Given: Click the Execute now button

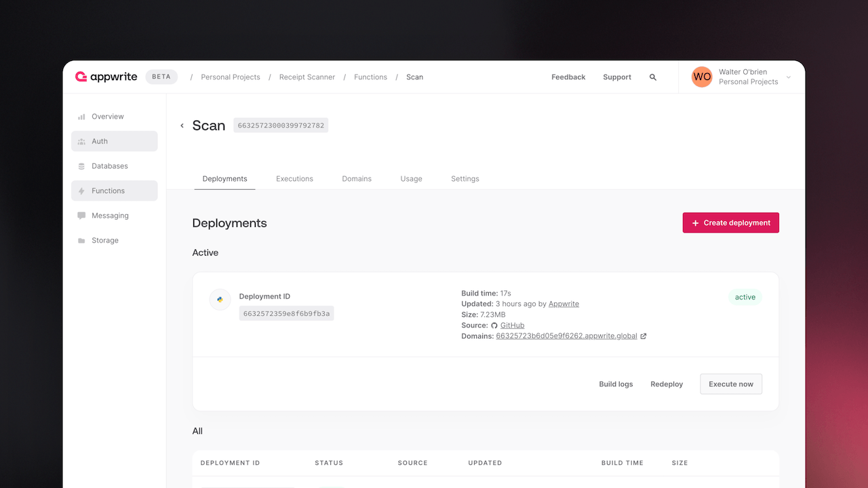Looking at the screenshot, I should [x=730, y=384].
